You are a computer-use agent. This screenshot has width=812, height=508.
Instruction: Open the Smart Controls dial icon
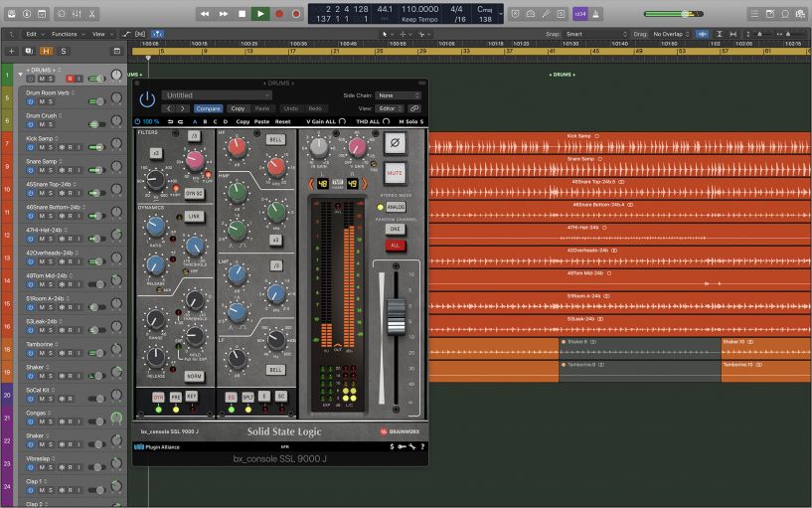click(x=61, y=14)
